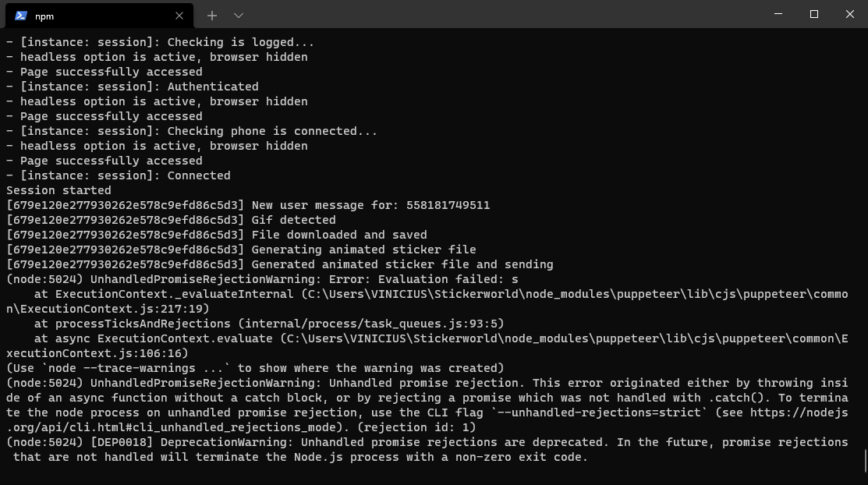
Task: Open the new tab profile dropdown chevron
Action: coord(239,16)
